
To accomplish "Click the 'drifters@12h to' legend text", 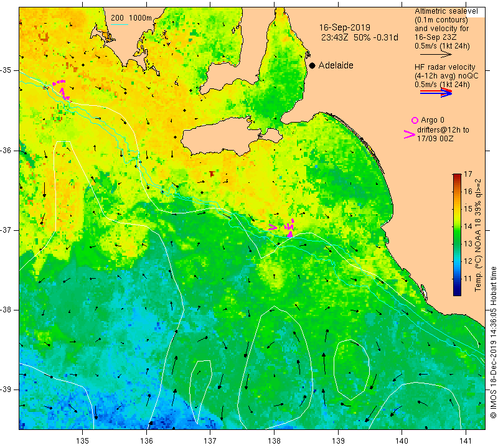I will [x=443, y=130].
